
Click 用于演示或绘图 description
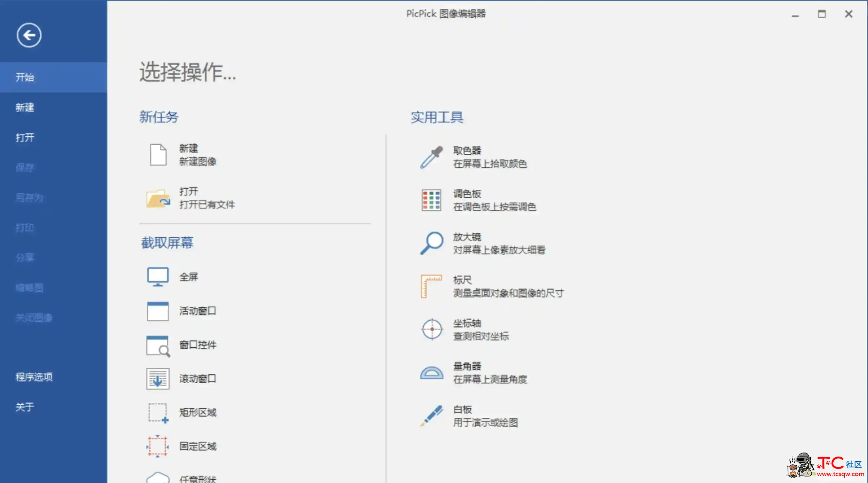tap(485, 423)
